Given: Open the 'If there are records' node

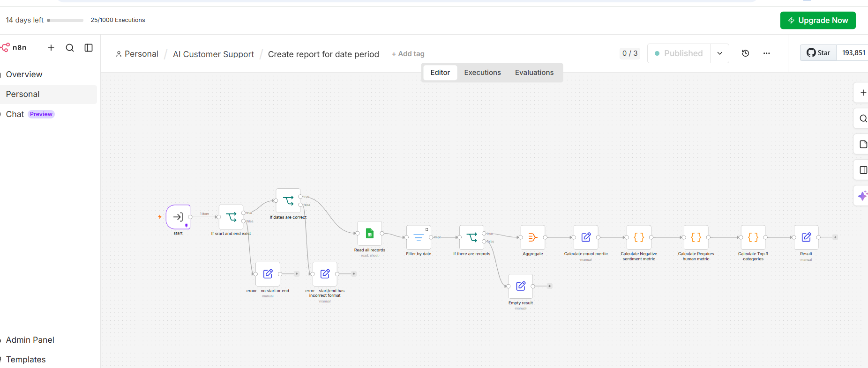Looking at the screenshot, I should point(471,237).
